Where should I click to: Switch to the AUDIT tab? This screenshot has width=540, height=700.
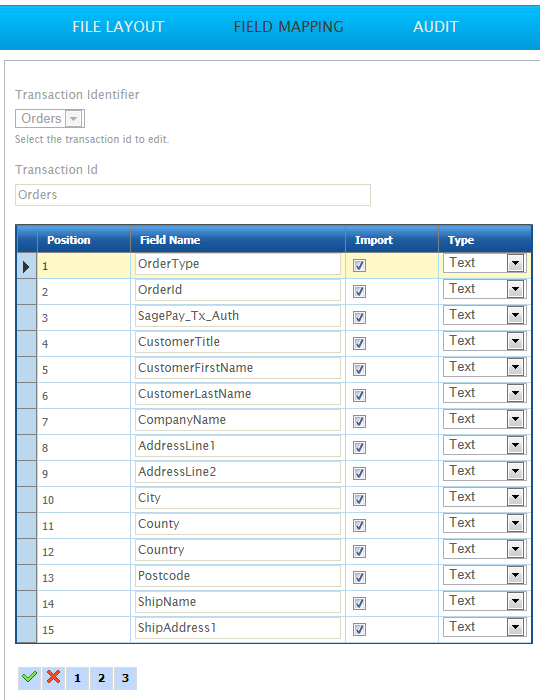coord(436,27)
